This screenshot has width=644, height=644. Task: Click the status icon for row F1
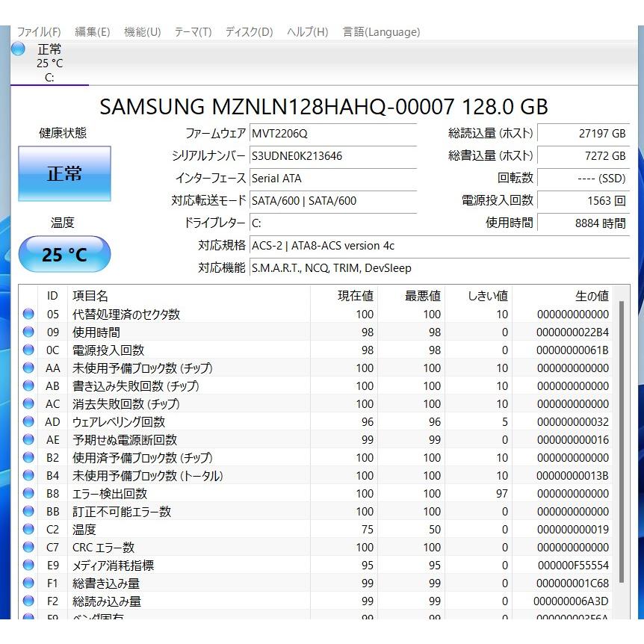[28, 583]
